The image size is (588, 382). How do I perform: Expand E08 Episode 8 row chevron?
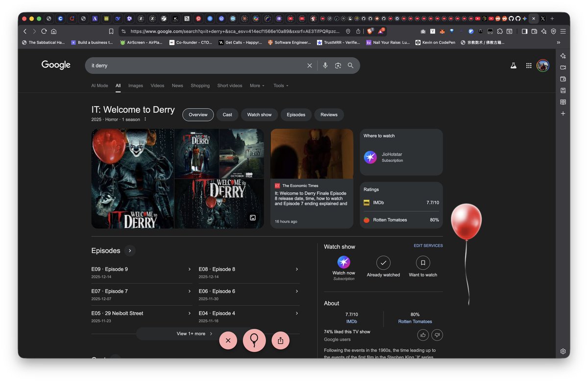coord(297,269)
